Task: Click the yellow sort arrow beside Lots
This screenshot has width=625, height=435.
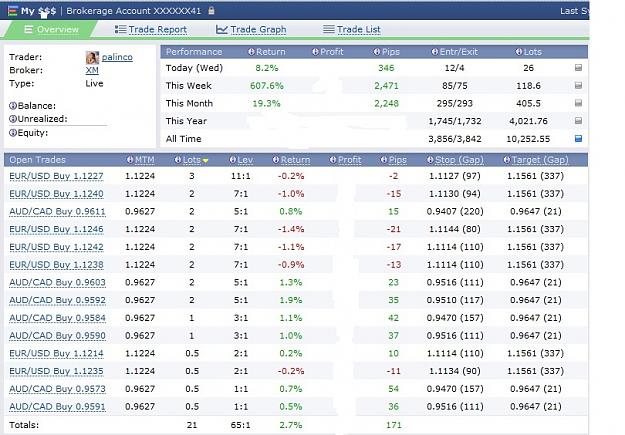Action: tap(205, 161)
